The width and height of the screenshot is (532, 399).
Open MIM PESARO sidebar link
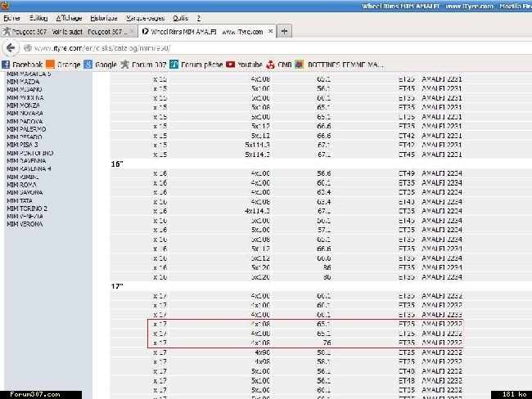[x=25, y=137]
